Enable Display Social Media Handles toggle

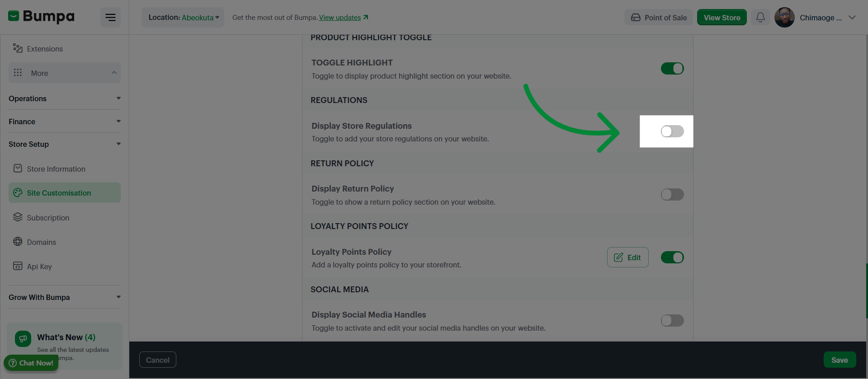pyautogui.click(x=672, y=321)
